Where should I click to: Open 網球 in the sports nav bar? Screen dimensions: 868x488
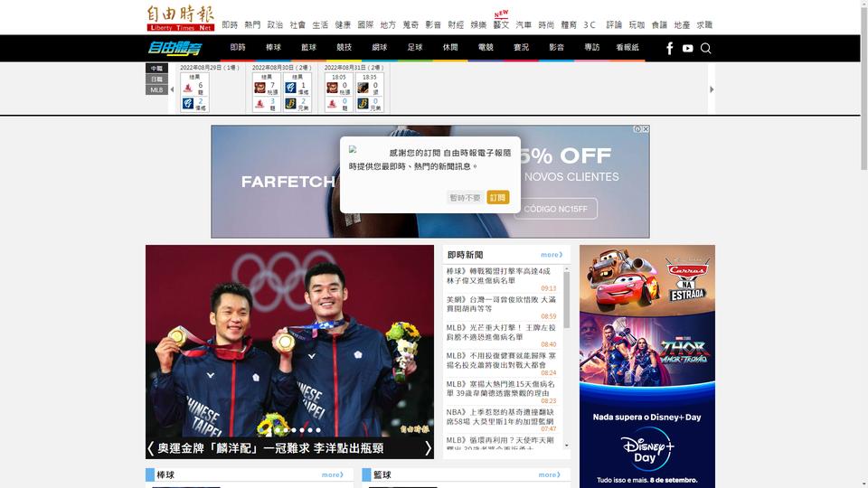point(380,48)
